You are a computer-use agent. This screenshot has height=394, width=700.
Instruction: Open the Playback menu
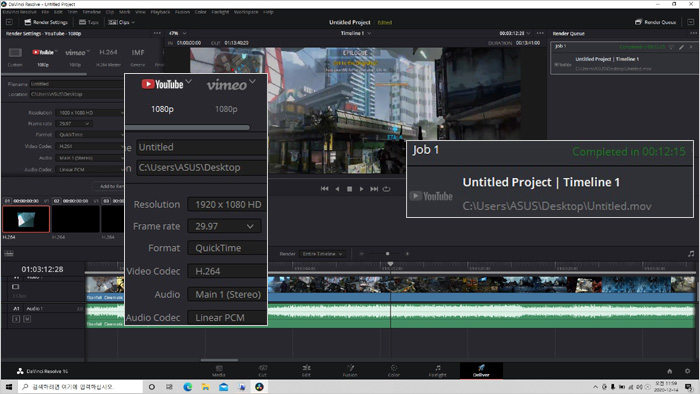coord(160,12)
